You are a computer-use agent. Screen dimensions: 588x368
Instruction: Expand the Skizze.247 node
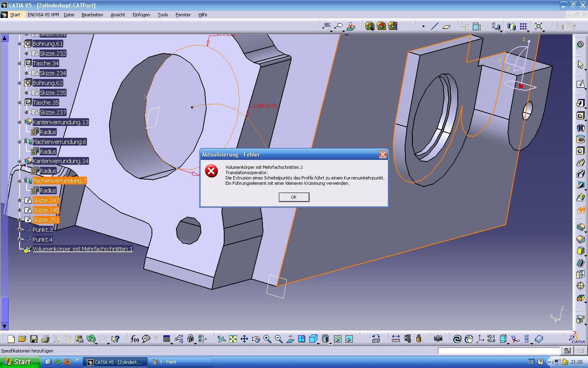[20, 200]
